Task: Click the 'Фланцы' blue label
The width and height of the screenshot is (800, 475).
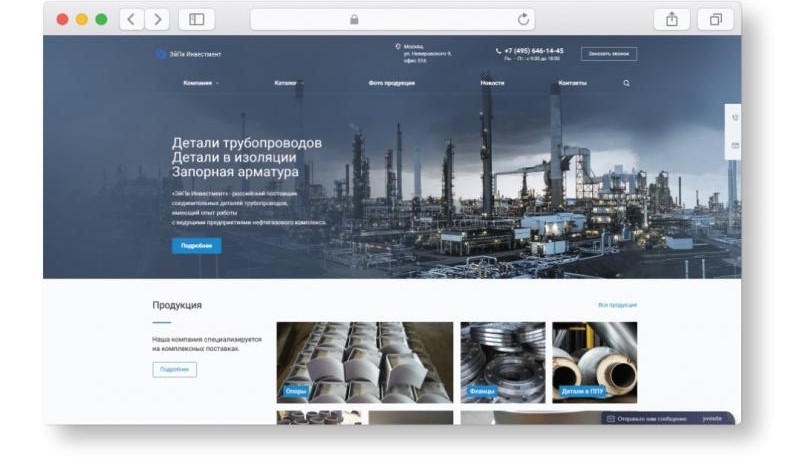Action: (x=482, y=391)
